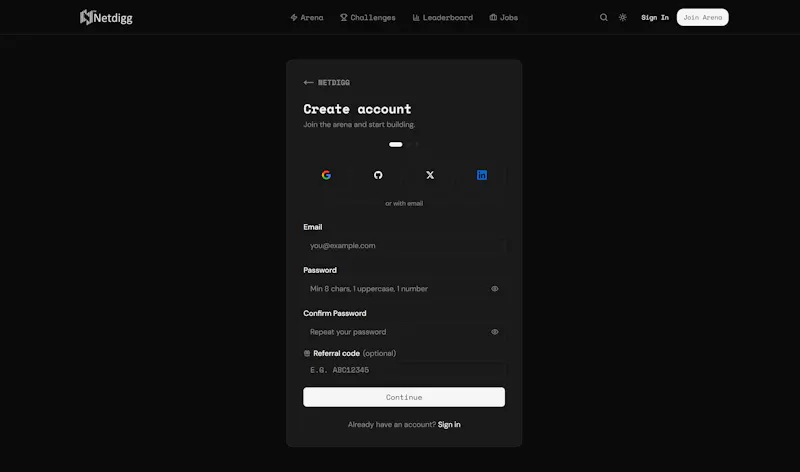Click 'Join the arena and start building.' text

point(359,125)
